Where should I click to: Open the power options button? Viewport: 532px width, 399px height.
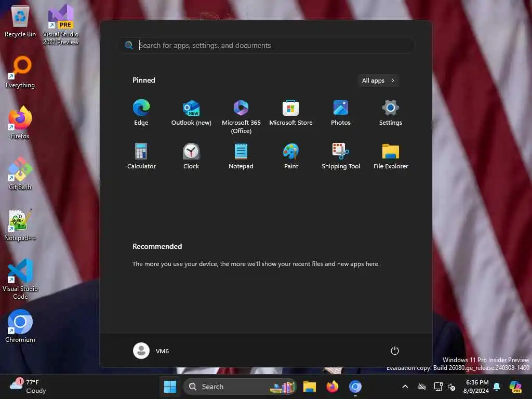394,351
